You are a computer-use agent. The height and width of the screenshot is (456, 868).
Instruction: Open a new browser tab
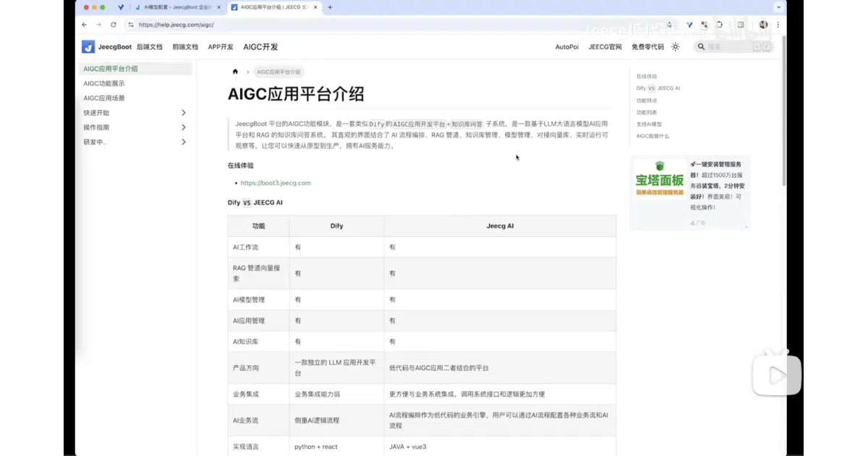click(x=331, y=7)
